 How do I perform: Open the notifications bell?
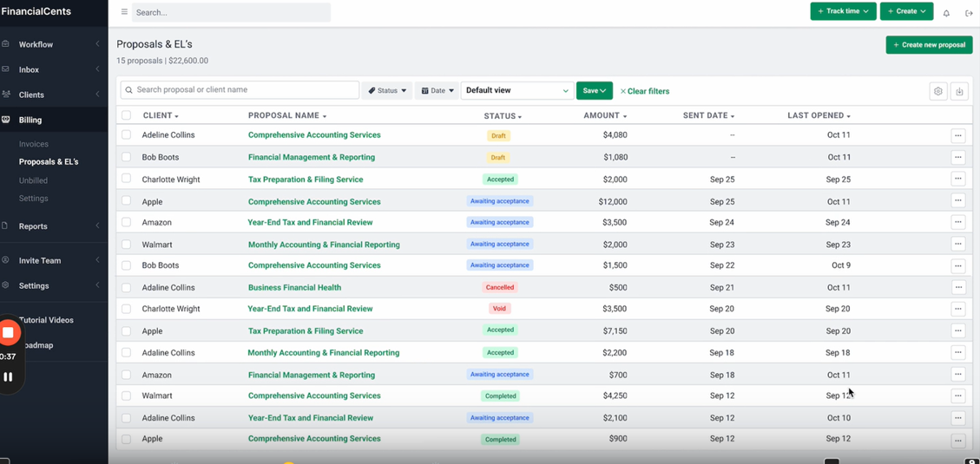coord(946,12)
